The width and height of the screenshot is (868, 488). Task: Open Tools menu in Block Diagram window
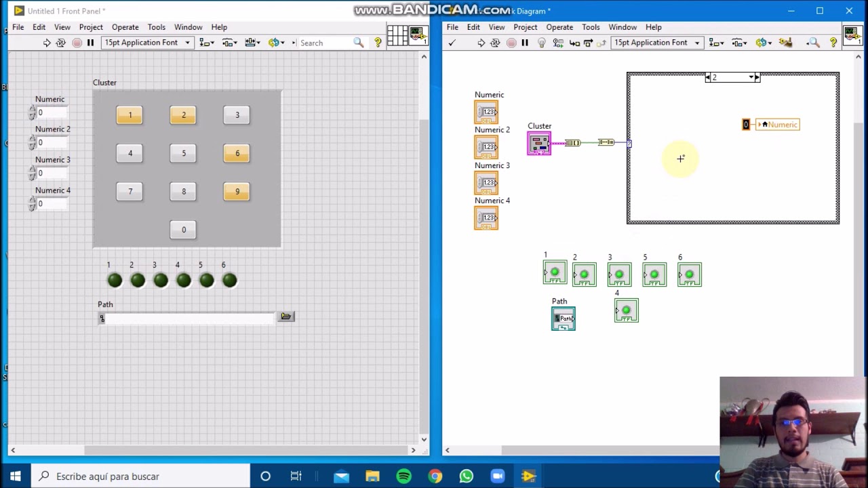tap(590, 27)
